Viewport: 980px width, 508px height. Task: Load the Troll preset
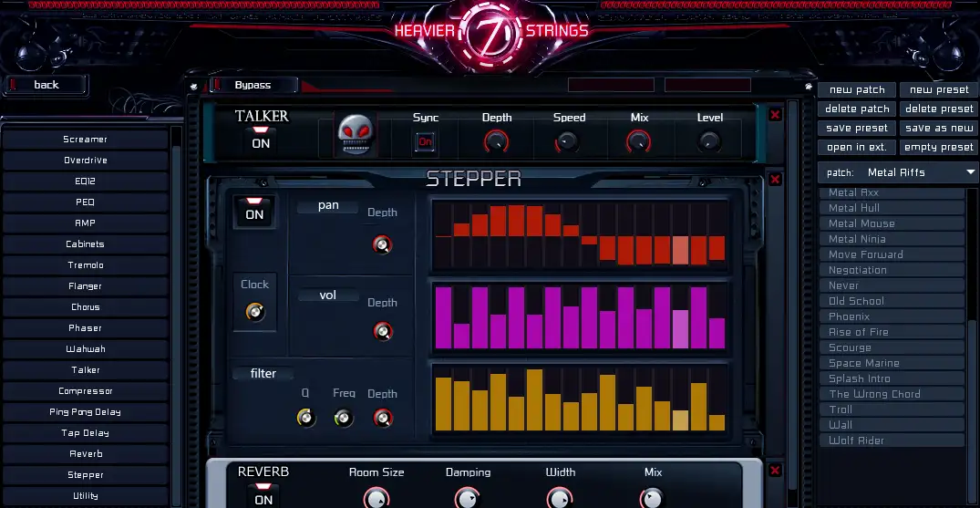click(892, 410)
